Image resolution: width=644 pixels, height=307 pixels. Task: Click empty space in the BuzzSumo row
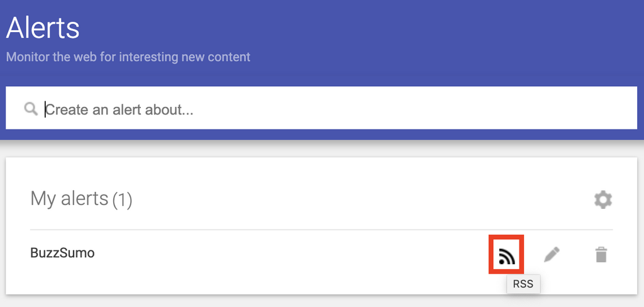pos(283,255)
